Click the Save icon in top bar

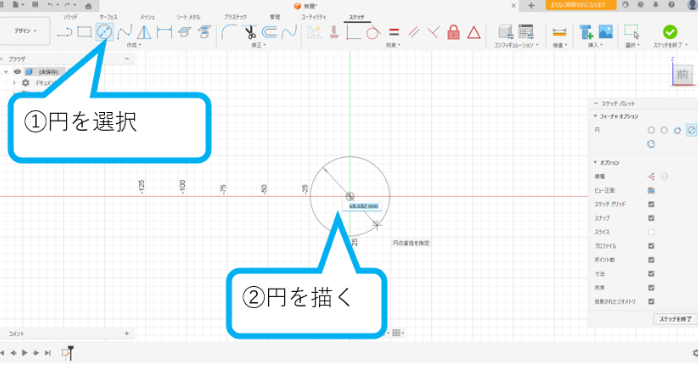35,5
